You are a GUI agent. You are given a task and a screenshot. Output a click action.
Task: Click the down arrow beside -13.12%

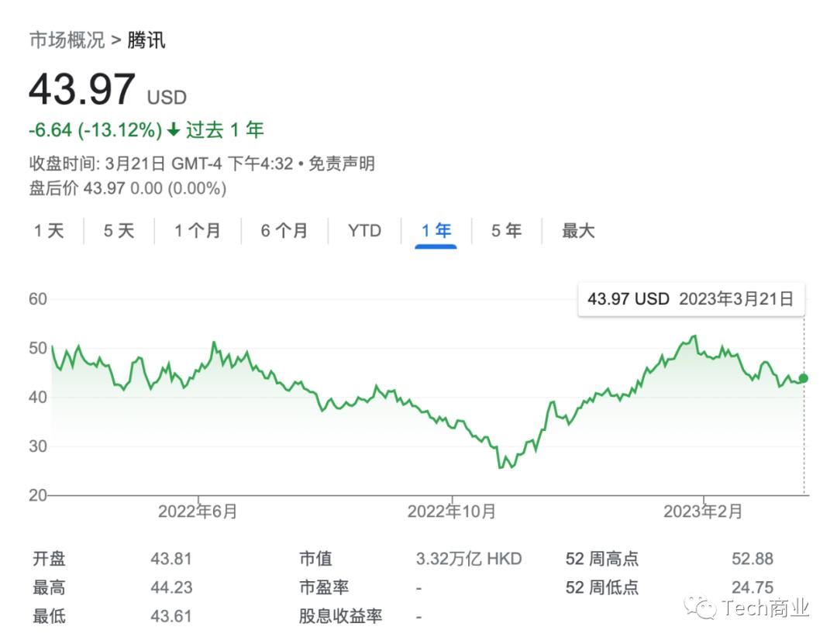point(173,129)
